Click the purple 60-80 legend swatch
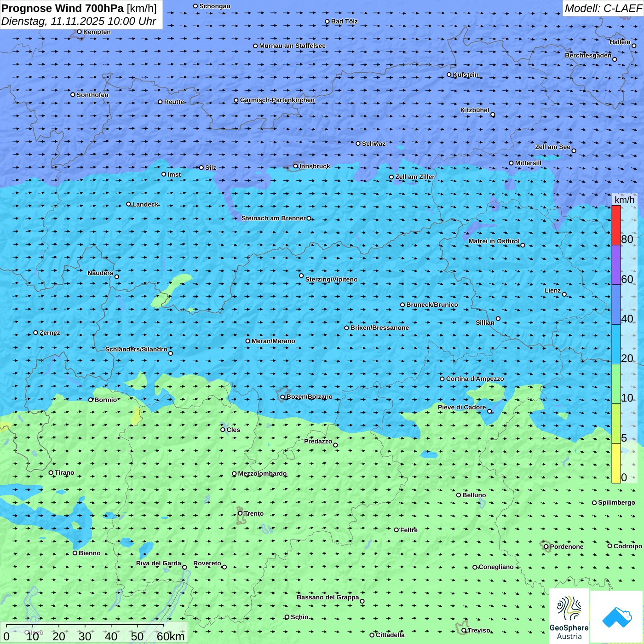The width and height of the screenshot is (644, 644). [616, 265]
